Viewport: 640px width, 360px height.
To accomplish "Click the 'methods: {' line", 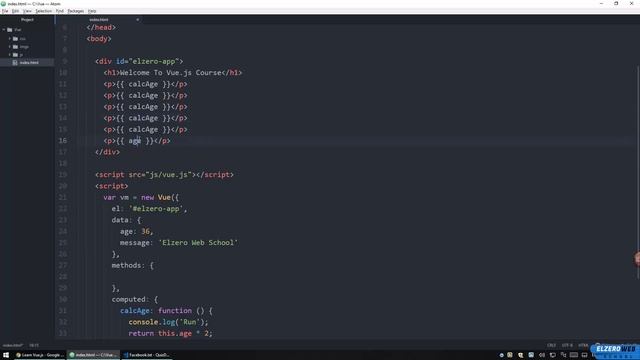I will (x=133, y=265).
